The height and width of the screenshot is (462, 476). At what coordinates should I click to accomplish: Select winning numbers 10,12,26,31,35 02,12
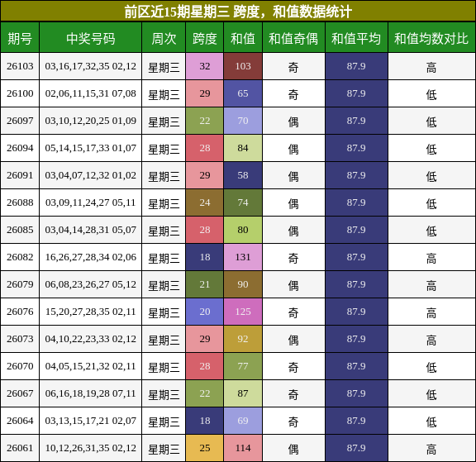[x=90, y=448]
